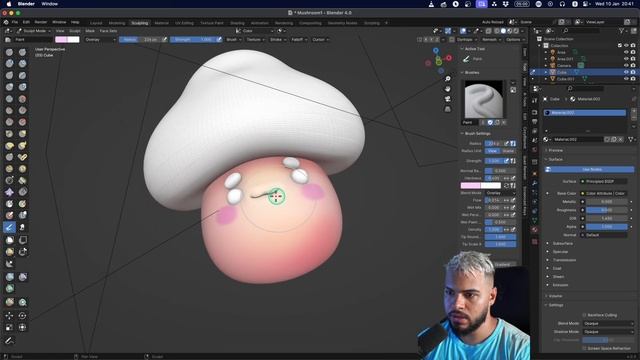Toggle visibility eye for Cube
640x360 pixels.
click(x=626, y=72)
